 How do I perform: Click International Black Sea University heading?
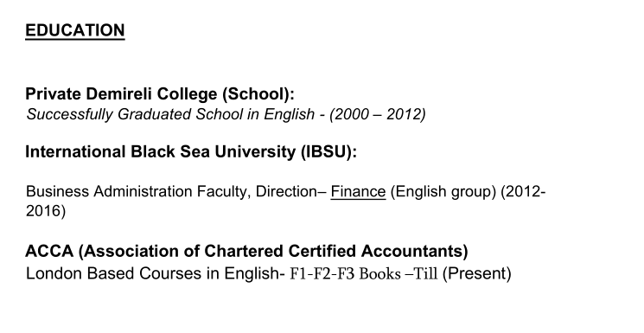191,151
